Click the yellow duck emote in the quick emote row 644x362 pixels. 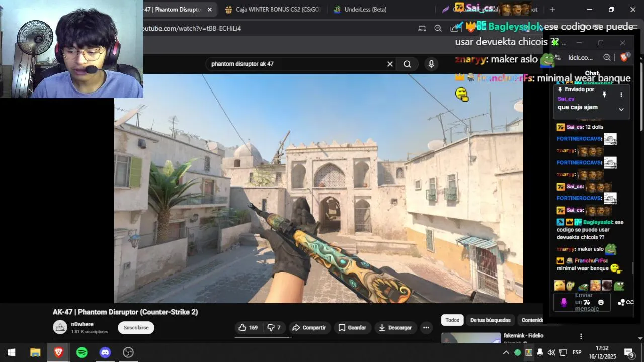click(x=559, y=286)
